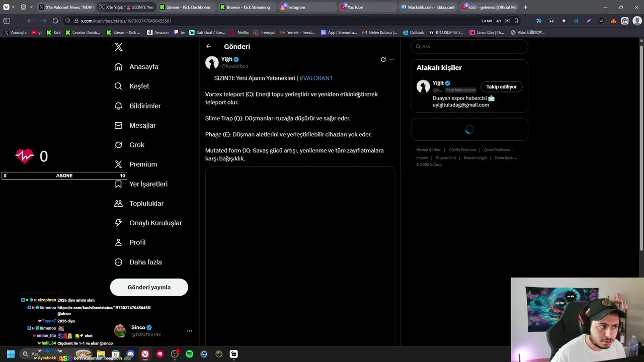This screenshot has width=644, height=362.
Task: Open the Netflix bookmark
Action: pos(239,32)
